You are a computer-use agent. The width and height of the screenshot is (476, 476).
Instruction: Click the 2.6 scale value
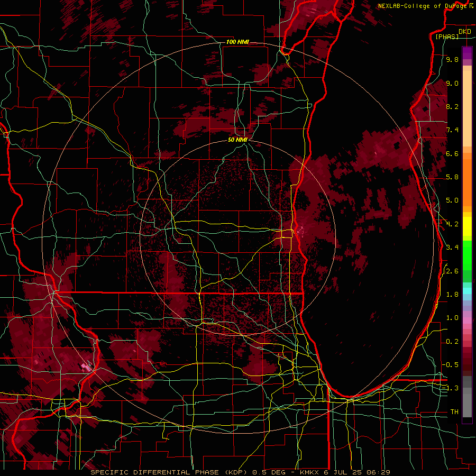point(452,271)
